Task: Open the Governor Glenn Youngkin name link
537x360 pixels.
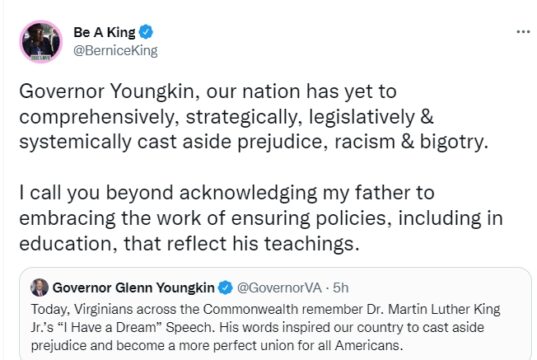Action: (x=134, y=287)
